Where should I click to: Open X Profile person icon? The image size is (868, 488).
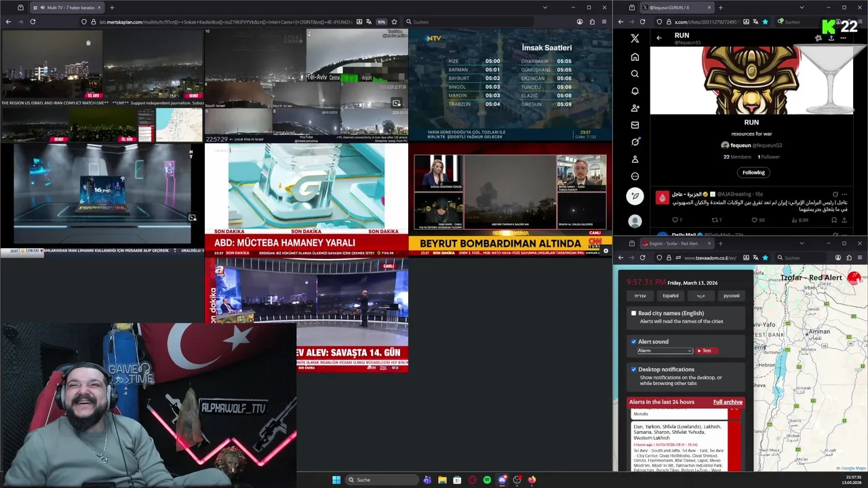pyautogui.click(x=635, y=159)
